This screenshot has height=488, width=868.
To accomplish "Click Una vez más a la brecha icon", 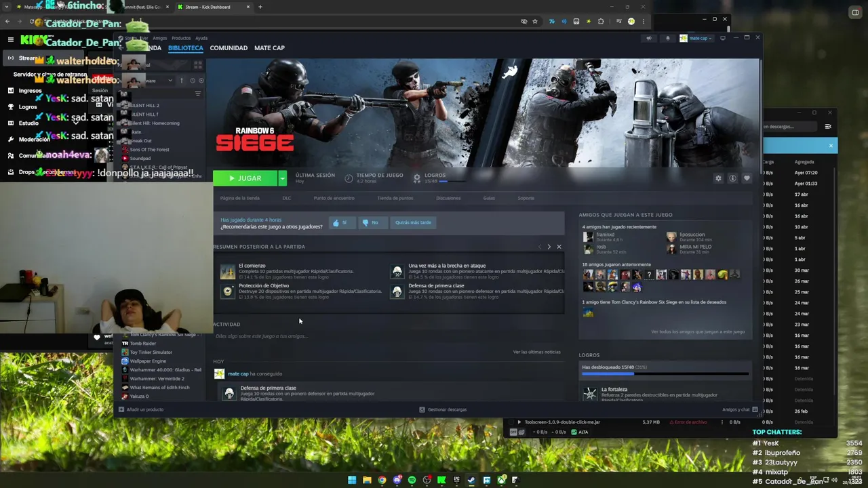I will [x=397, y=272].
